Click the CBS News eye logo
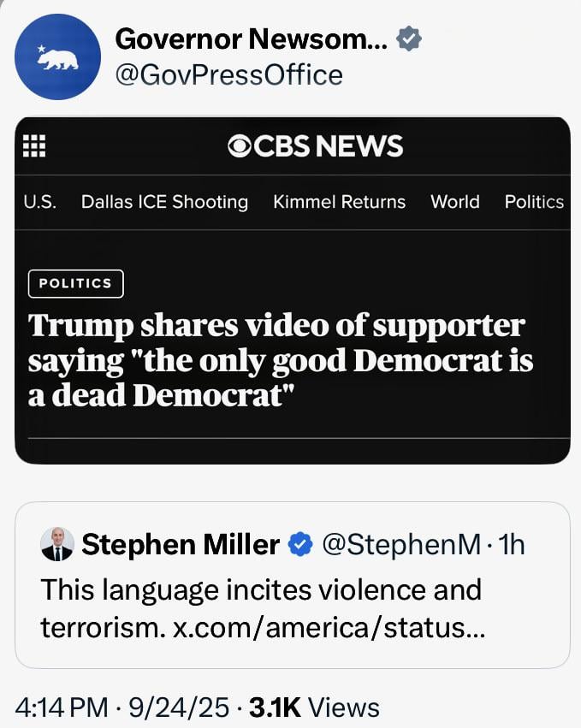The image size is (581, 728). pos(239,147)
